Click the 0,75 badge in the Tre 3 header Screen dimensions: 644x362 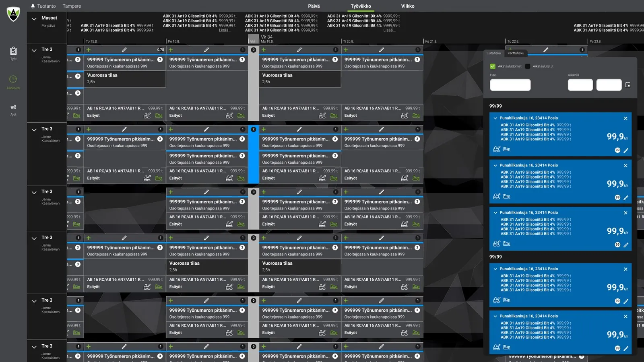[161, 50]
